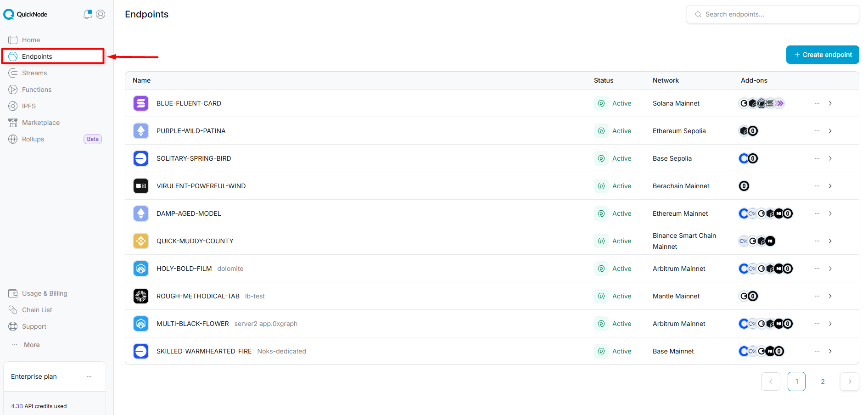Click the Binance icon for QUICK-MUDDY-COUNTY
Screen dimensions: 868x415
tap(141, 241)
